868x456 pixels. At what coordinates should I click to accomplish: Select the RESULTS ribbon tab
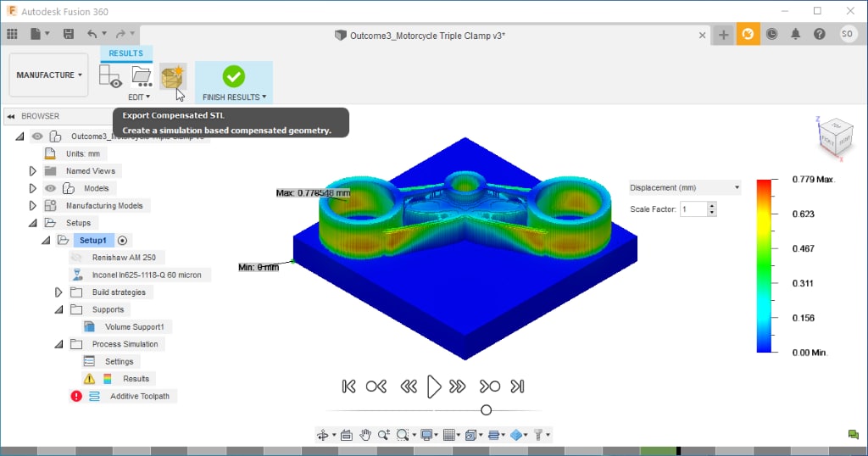point(125,53)
